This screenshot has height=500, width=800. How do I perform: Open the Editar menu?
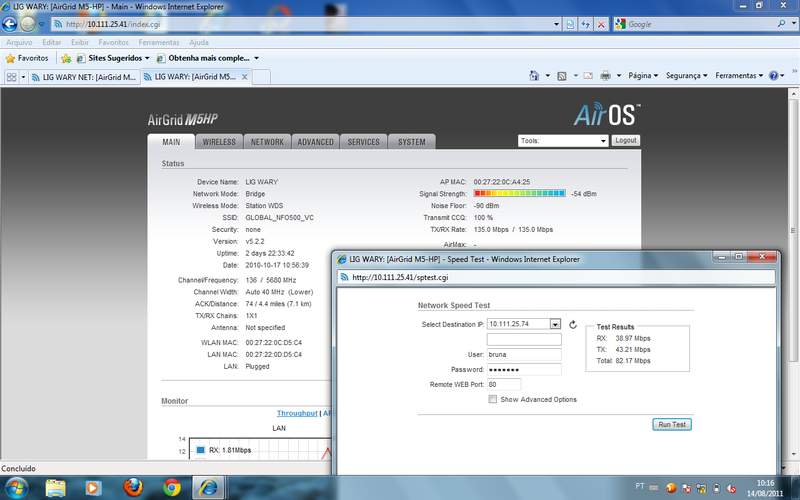(x=52, y=42)
